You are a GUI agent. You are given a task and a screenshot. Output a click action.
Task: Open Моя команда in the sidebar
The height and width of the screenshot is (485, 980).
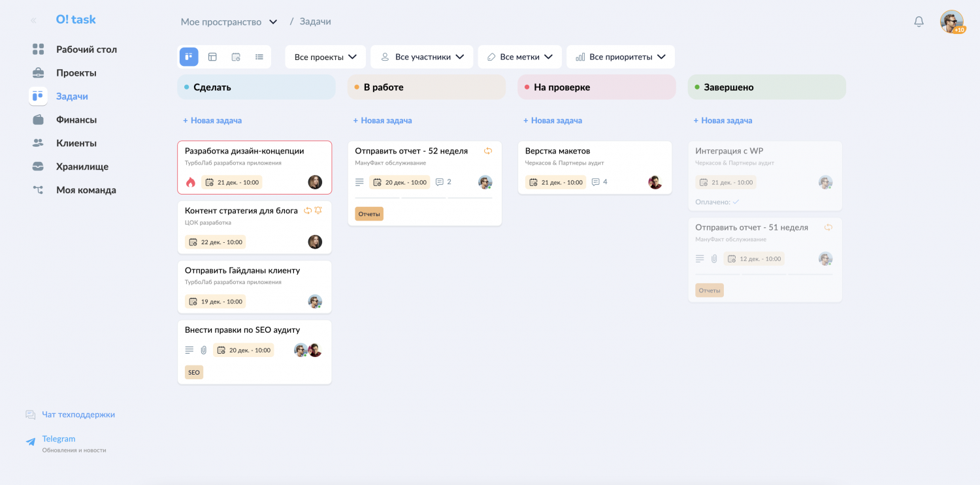click(x=86, y=191)
